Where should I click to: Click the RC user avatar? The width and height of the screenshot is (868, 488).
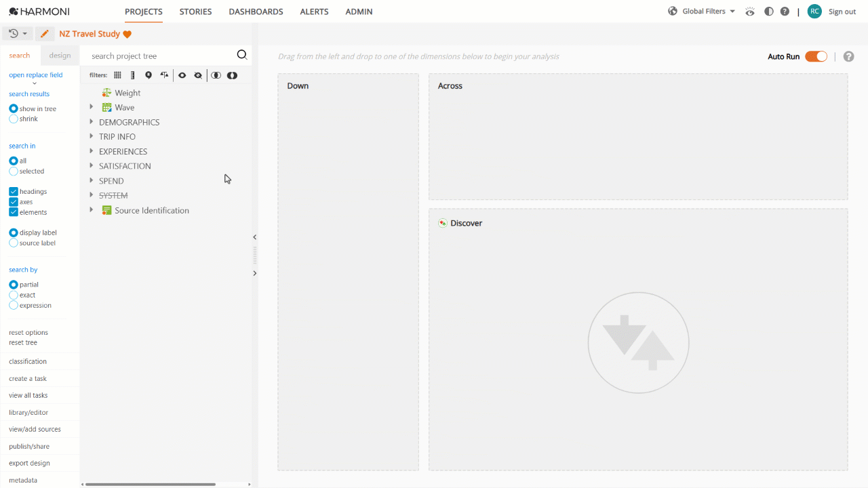tap(814, 12)
